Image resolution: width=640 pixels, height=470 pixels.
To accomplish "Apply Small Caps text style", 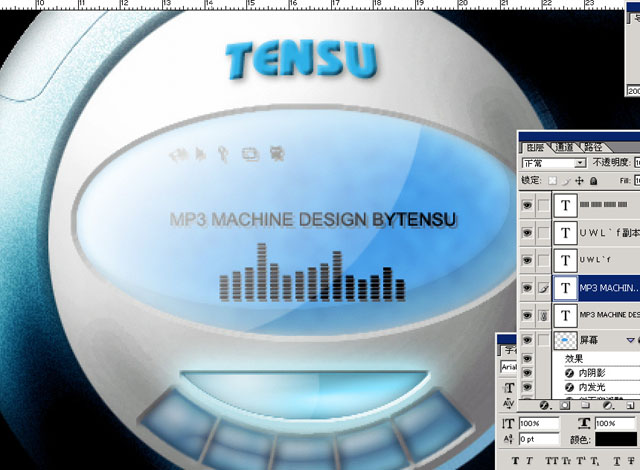I will pyautogui.click(x=567, y=461).
